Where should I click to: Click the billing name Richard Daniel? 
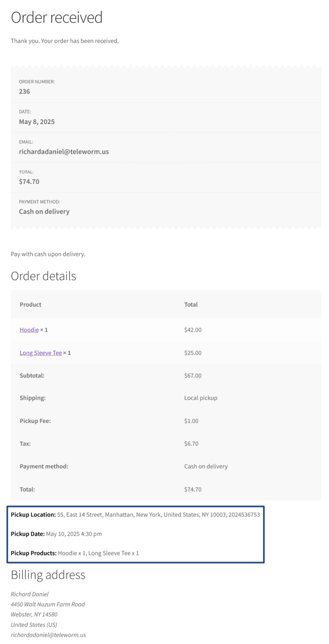point(30,594)
